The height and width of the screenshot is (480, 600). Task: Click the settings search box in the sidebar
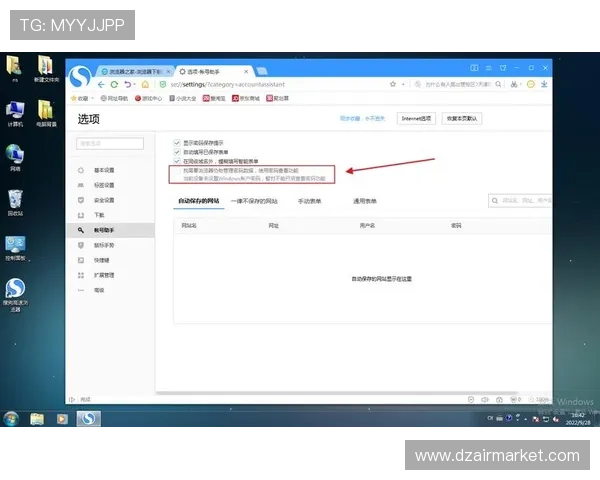coord(110,144)
